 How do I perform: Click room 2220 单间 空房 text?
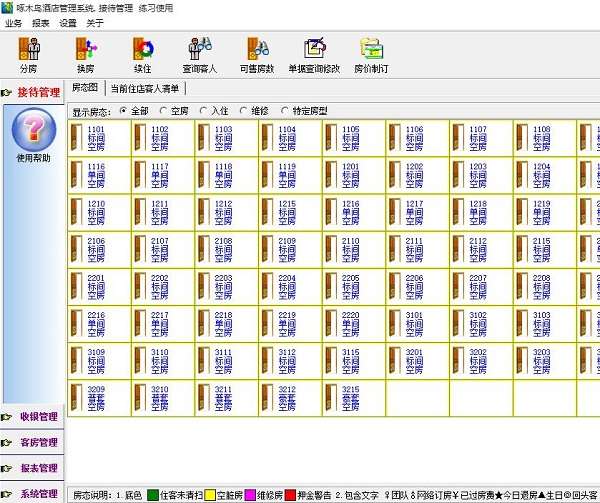[x=351, y=324]
